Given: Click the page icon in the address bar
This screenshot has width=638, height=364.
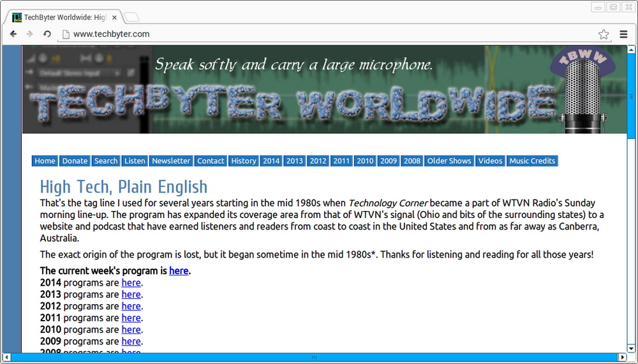Looking at the screenshot, I should tap(66, 34).
